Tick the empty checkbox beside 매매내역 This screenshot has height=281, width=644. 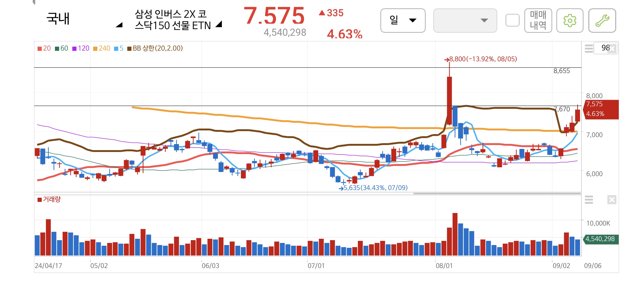(512, 20)
